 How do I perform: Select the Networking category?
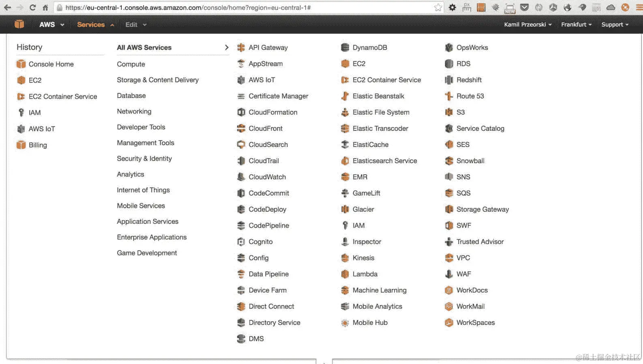tap(134, 111)
